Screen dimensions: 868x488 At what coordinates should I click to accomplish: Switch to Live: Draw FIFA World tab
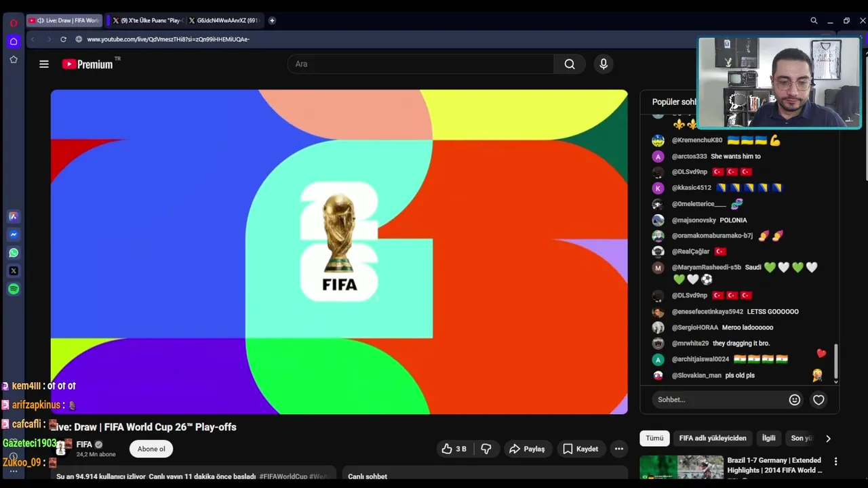[x=66, y=20]
